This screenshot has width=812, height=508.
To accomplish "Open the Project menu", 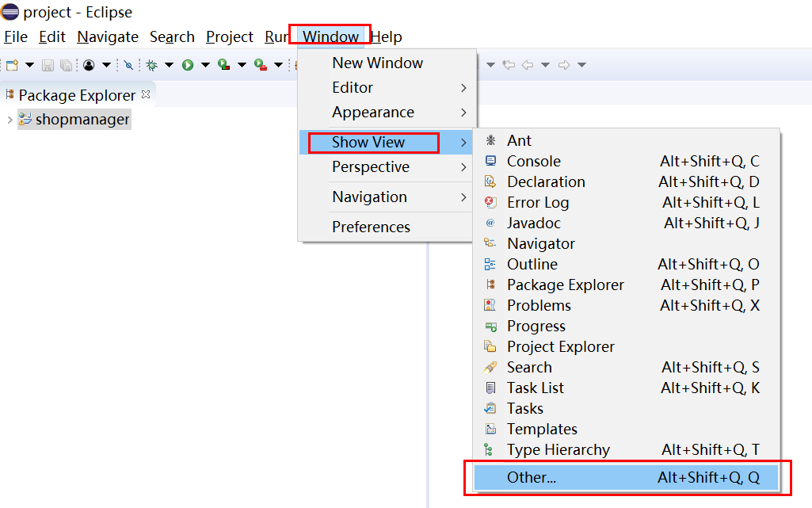I will coord(230,36).
